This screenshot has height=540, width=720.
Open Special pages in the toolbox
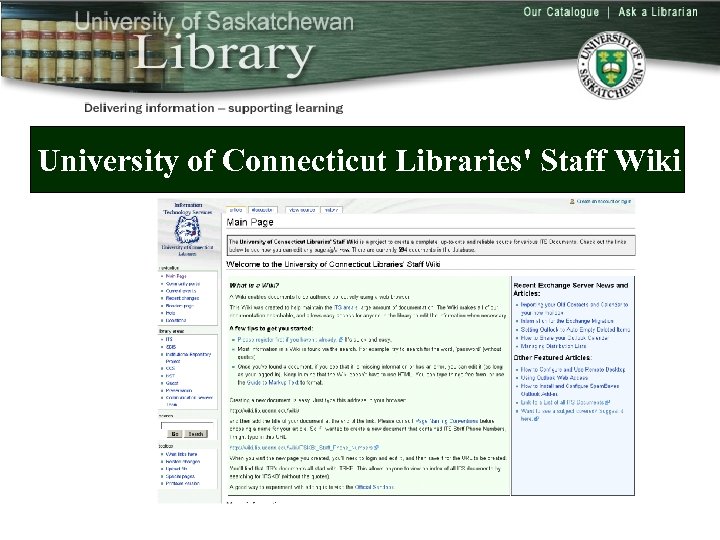pos(180,477)
